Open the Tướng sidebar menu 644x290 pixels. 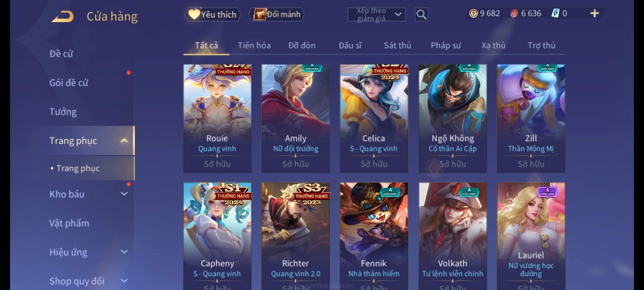click(63, 112)
